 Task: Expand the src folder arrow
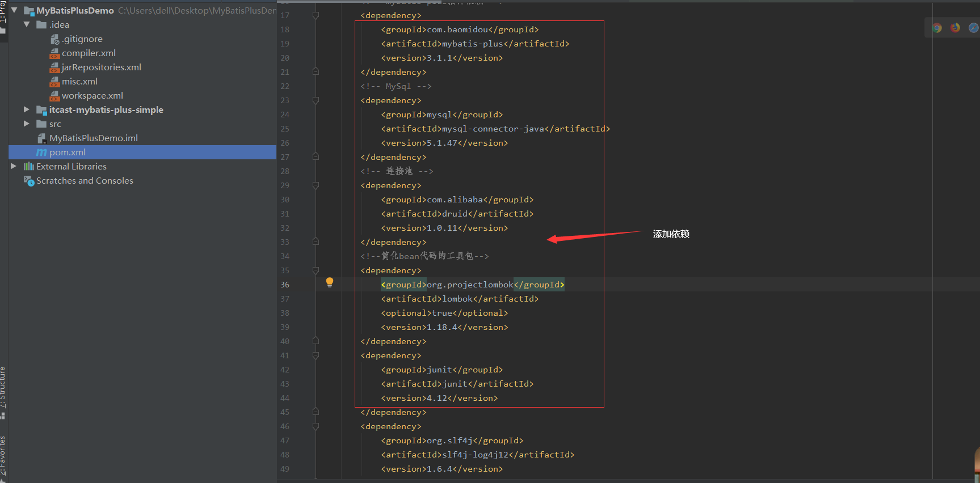pyautogui.click(x=27, y=124)
